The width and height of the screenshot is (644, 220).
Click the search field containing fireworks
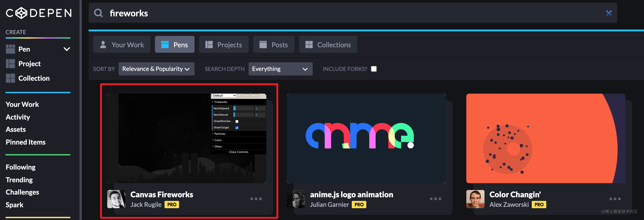click(352, 13)
